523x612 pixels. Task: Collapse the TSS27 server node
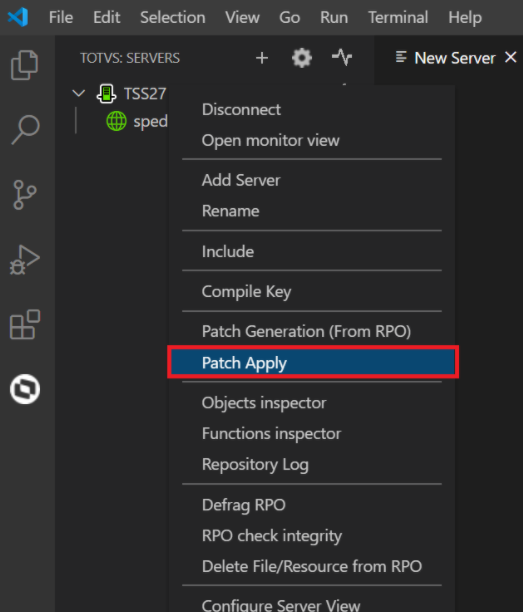[79, 93]
